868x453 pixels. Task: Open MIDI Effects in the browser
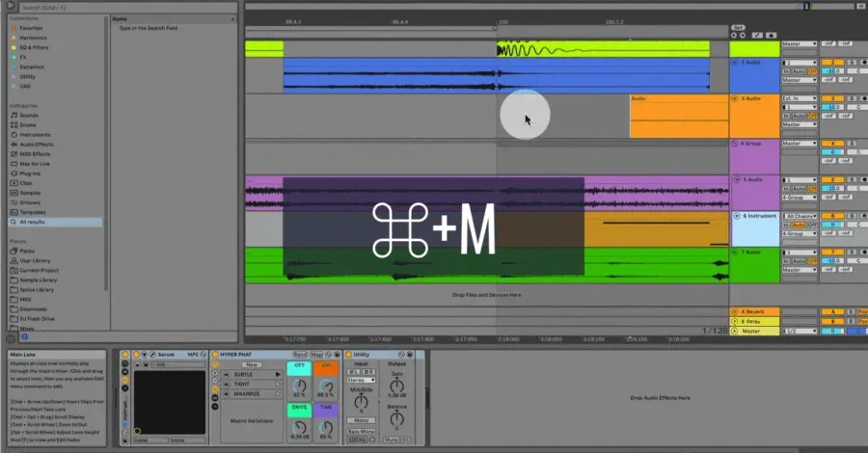click(35, 154)
